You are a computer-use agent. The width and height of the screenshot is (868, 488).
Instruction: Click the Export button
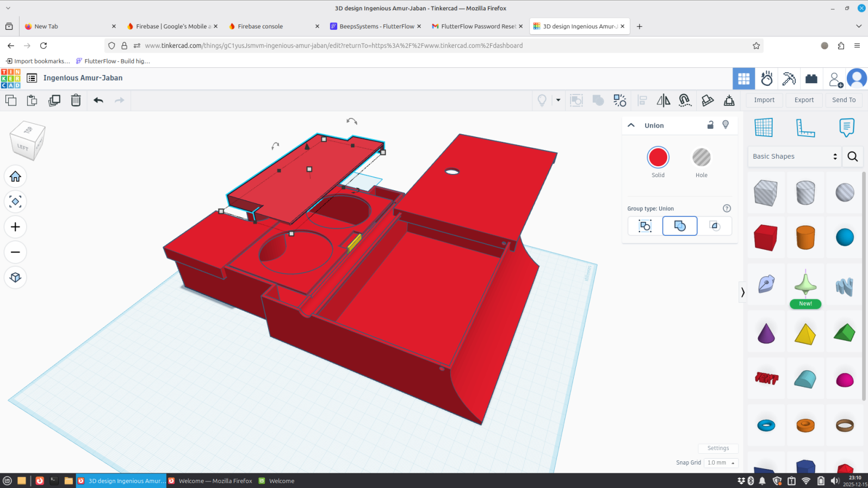pos(804,100)
